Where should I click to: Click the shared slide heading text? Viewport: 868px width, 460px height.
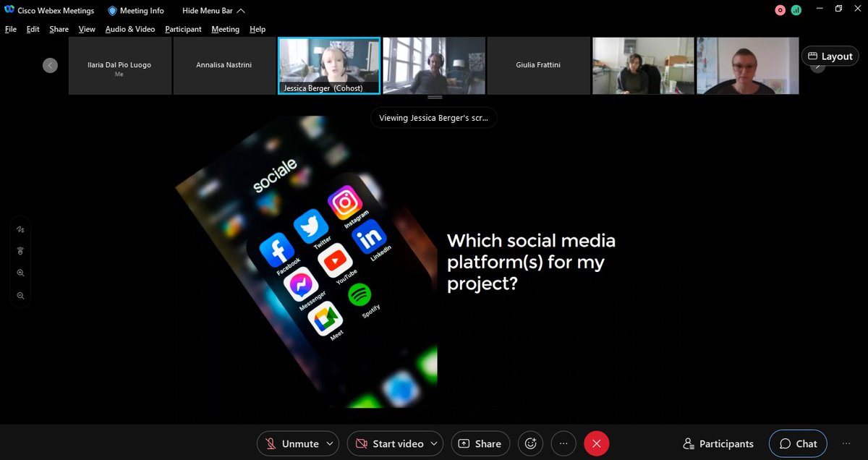pos(532,262)
